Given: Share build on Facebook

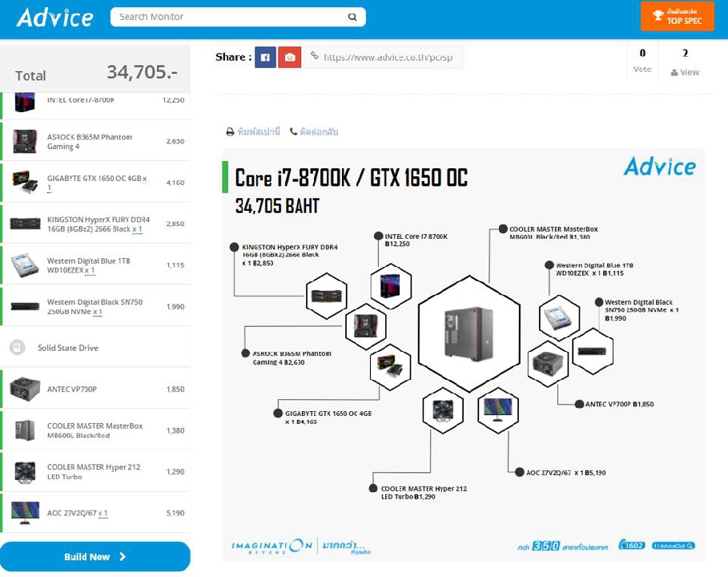Looking at the screenshot, I should [265, 57].
